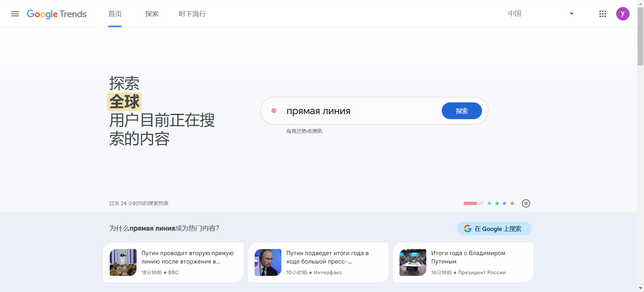Screen dimensions: 644x292
Task: Open the purple account avatar 'y'
Action: pyautogui.click(x=623, y=14)
